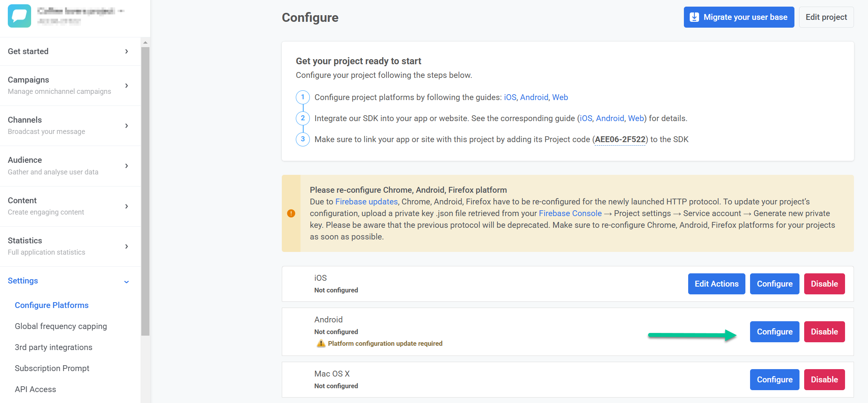Open the API Access page
Viewport: 868px width, 403px height.
tap(35, 389)
